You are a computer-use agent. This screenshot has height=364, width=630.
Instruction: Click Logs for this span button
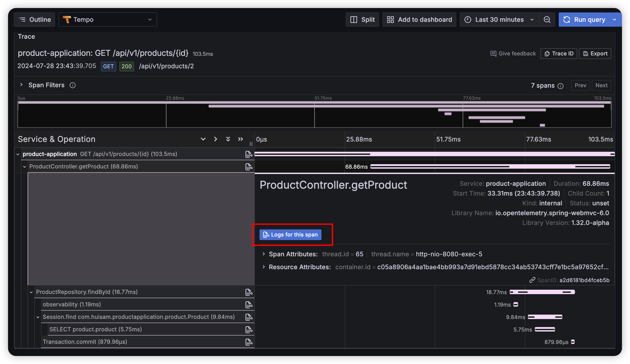click(290, 235)
